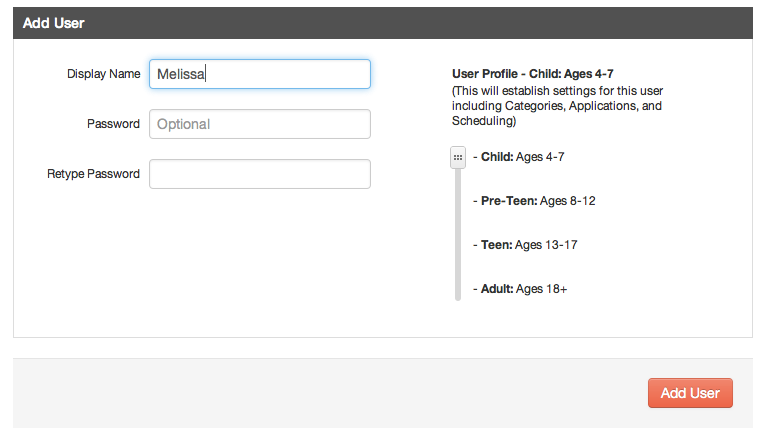Choose the Pre-Teen: Ages 8-12 profile option

click(x=534, y=201)
